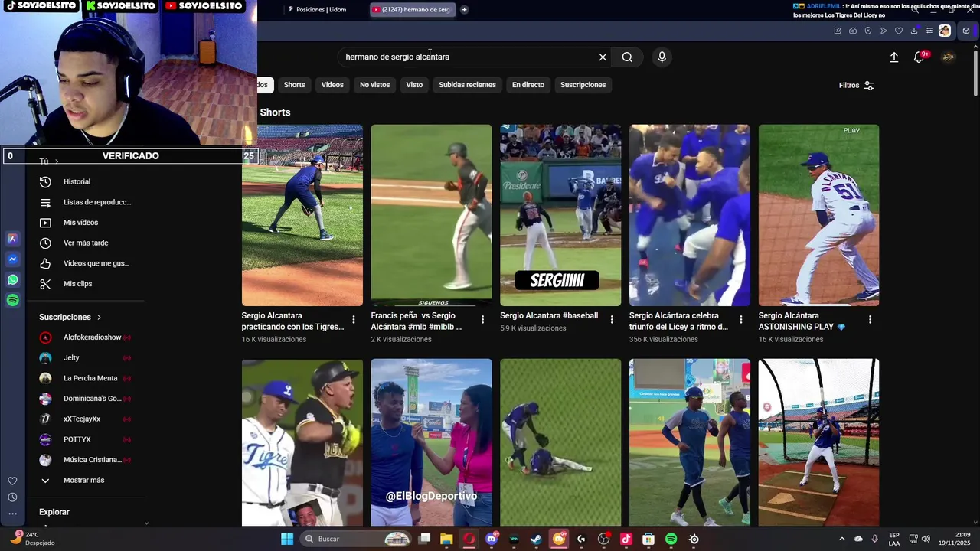
Task: Open options menu for ASTONISHING PLAY short
Action: (870, 320)
